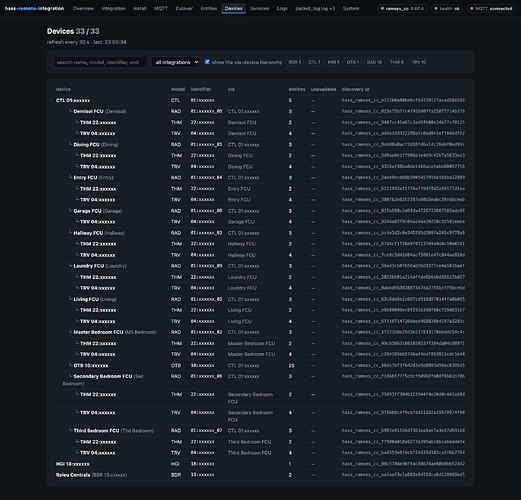The height and width of the screenshot is (500, 521).
Task: Click the entities column header
Action: tap(297, 89)
